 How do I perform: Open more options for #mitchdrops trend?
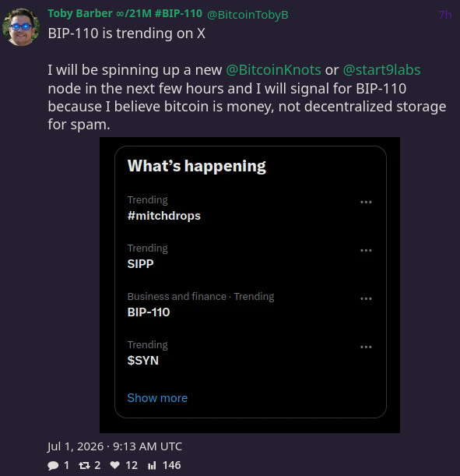(366, 203)
